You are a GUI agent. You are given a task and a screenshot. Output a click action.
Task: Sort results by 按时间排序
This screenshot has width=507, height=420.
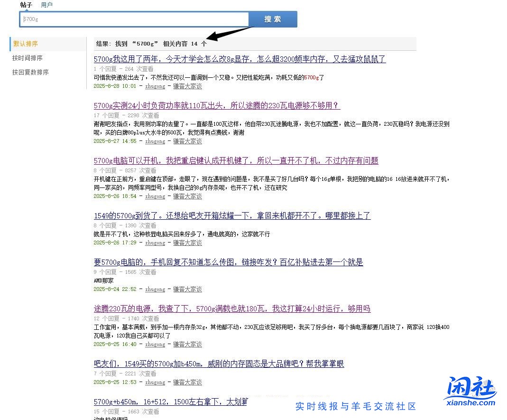tap(27, 58)
